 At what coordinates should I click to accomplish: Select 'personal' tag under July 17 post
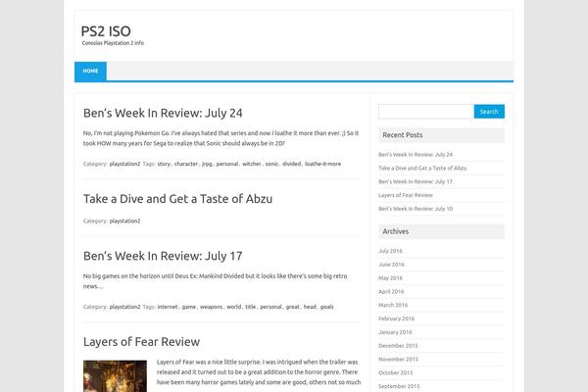pos(270,307)
